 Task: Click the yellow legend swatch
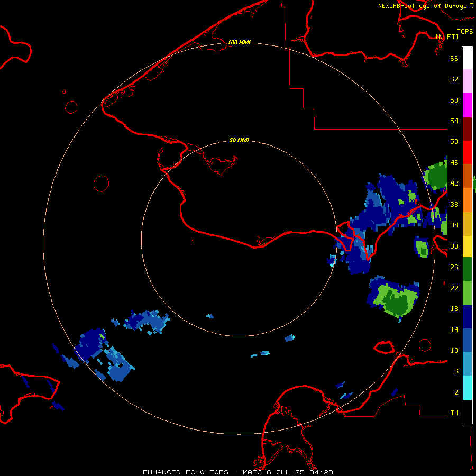pos(467,246)
